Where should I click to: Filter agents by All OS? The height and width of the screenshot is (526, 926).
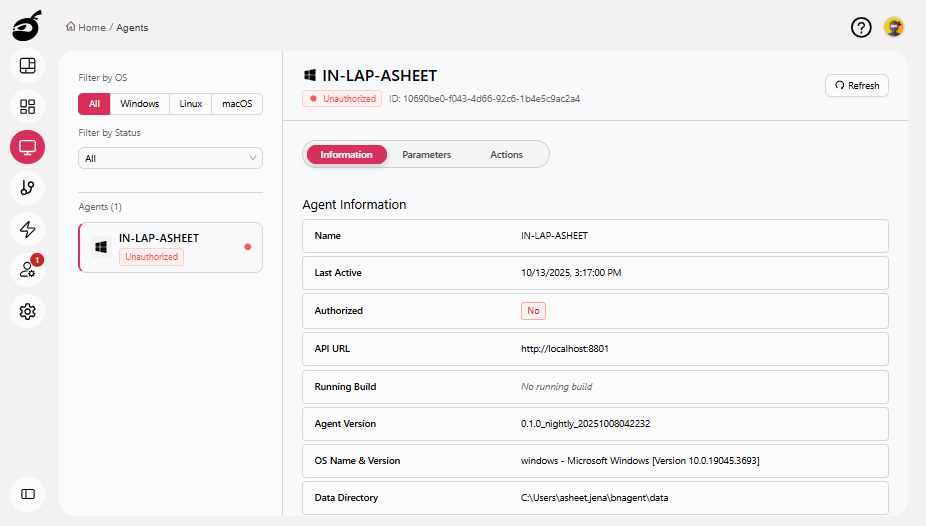(94, 104)
